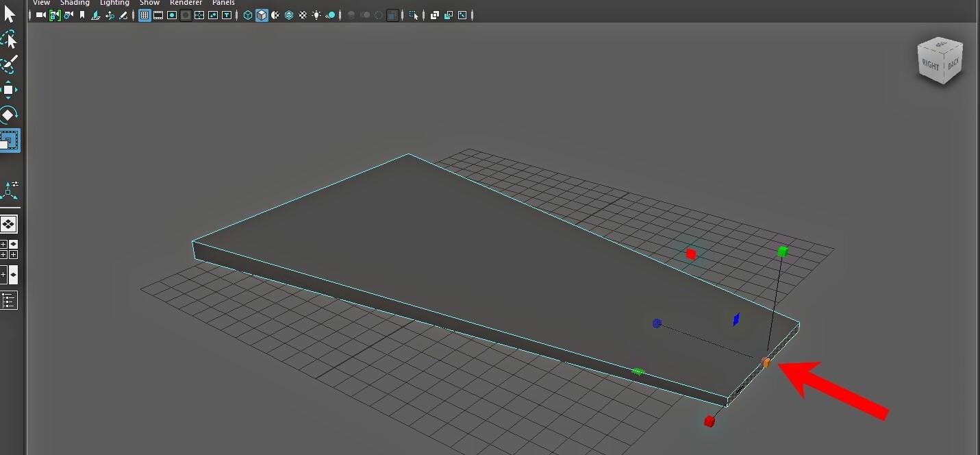The image size is (980, 455).
Task: Open the Shading panel menu
Action: point(75,3)
